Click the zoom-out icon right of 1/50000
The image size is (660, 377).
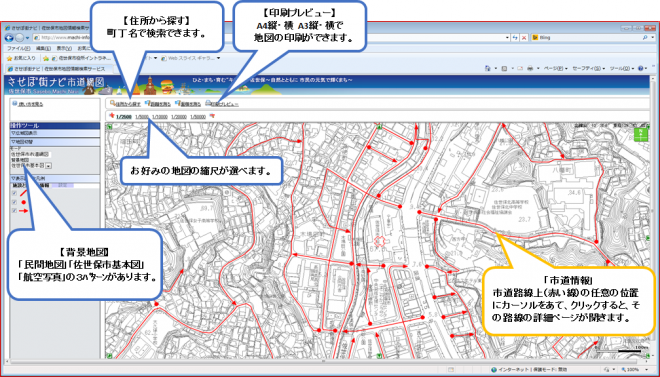pyautogui.click(x=212, y=116)
